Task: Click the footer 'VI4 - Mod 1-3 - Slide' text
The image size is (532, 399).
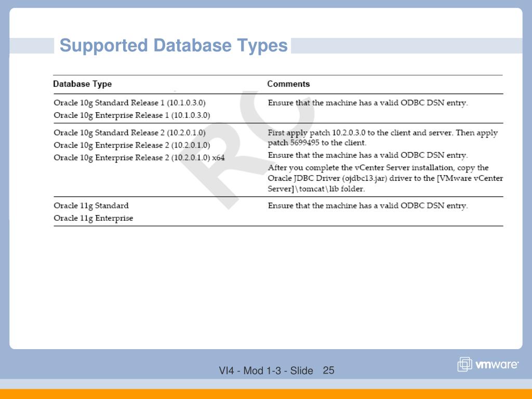Action: [266, 370]
